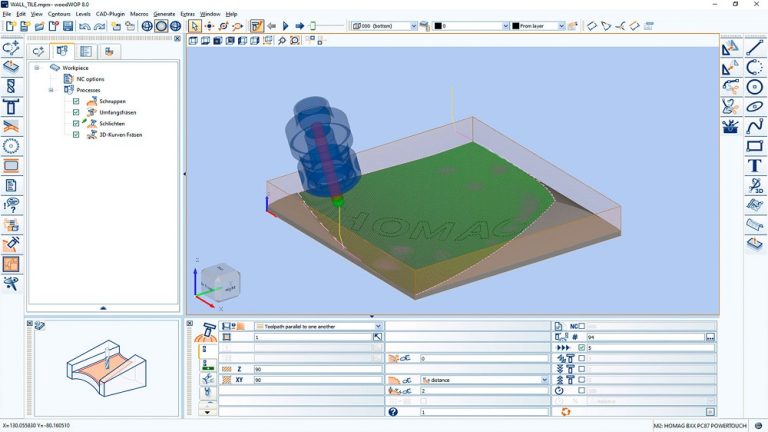Click the tool number browse '...' button
Viewport: 768px width, 432px height.
click(710, 338)
